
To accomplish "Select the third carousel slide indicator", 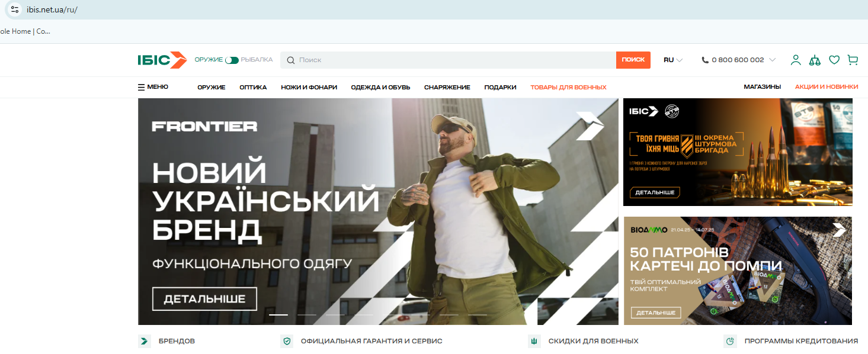I will pos(335,315).
